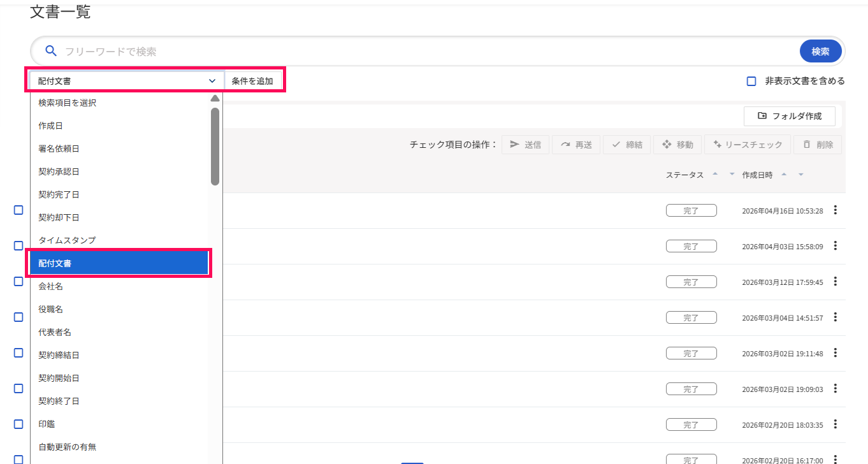This screenshot has height=464, width=868.
Task: Pick タイムスタンプ in the dropdown
Action: pos(120,240)
